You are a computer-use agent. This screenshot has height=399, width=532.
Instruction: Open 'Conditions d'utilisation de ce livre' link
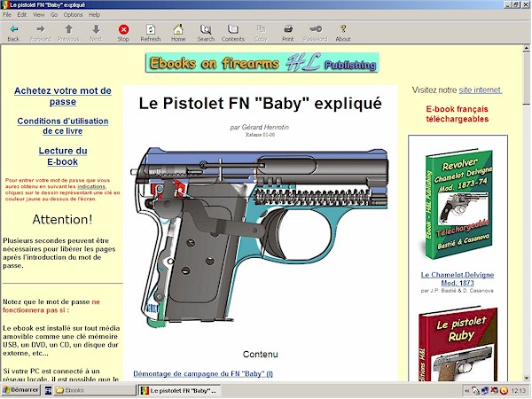pos(63,126)
